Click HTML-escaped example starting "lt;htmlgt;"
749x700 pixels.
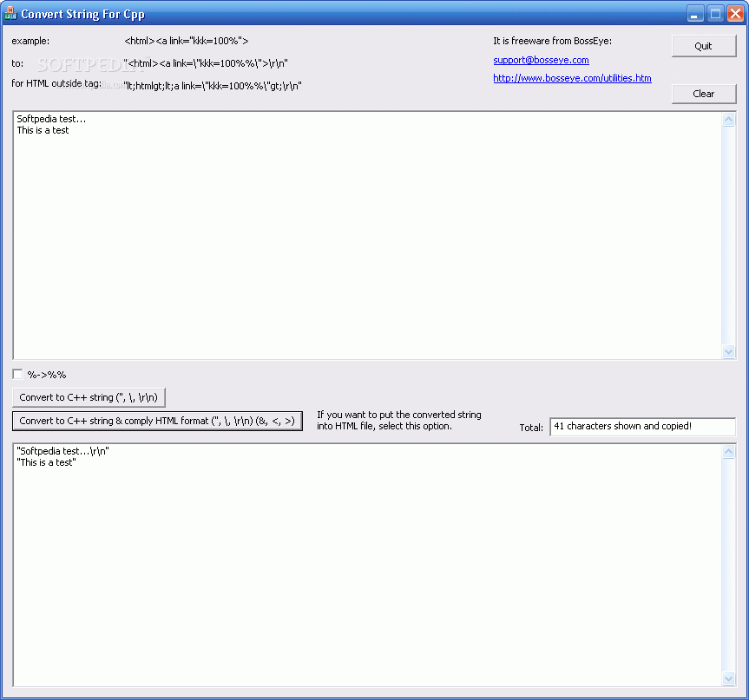click(213, 86)
